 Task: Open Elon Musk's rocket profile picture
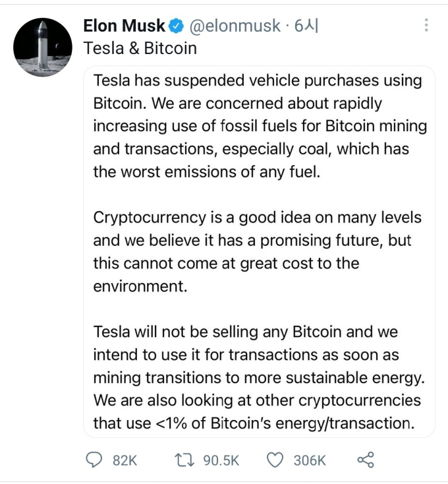click(43, 47)
